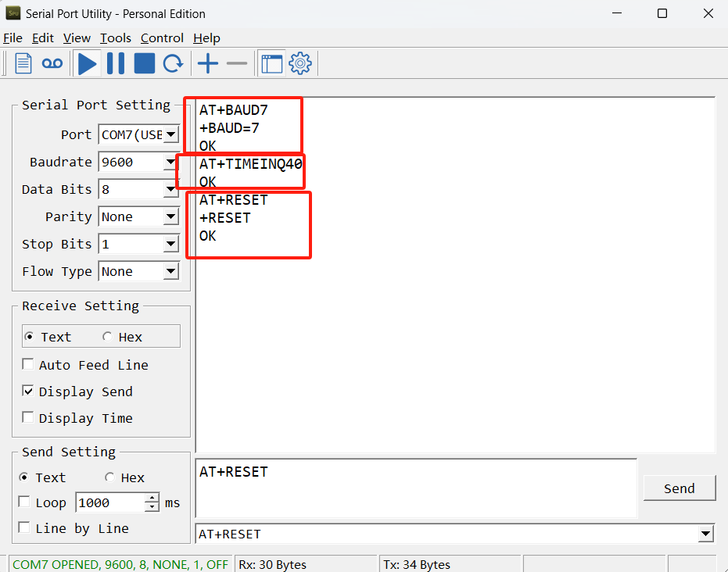This screenshot has height=572, width=728.
Task: Click the new document toolbar icon
Action: (23, 63)
